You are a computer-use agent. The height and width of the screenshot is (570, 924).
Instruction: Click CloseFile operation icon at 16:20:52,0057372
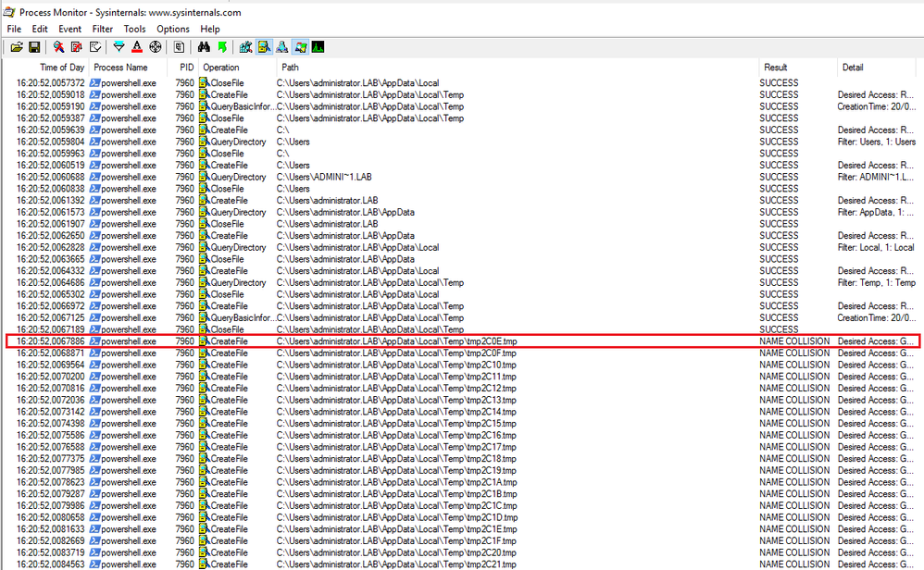point(204,83)
